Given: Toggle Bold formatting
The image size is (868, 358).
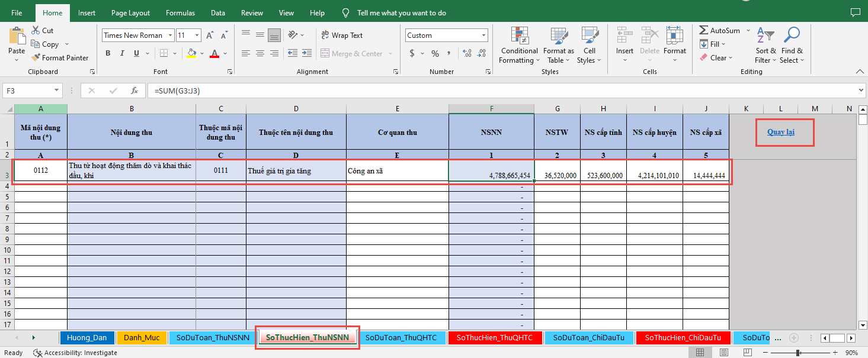Looking at the screenshot, I should coord(108,54).
